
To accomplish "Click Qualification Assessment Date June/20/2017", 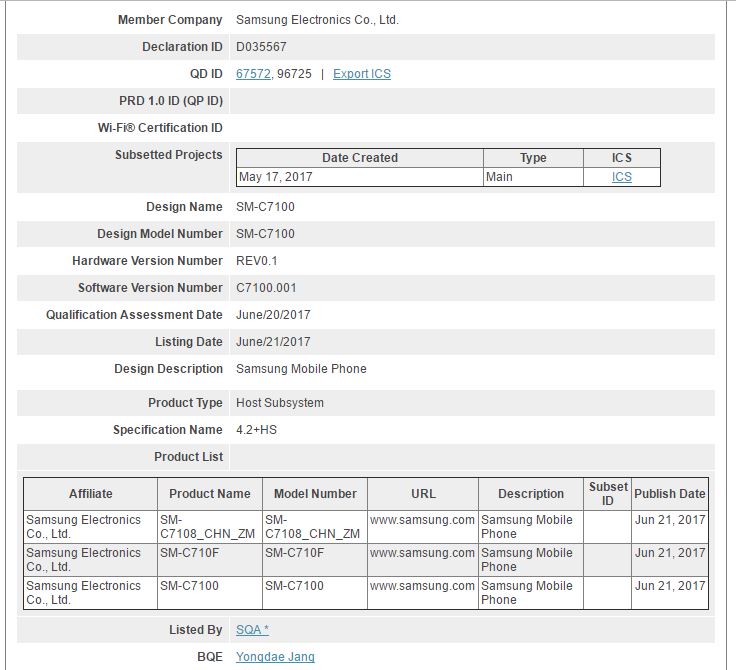I will [273, 315].
